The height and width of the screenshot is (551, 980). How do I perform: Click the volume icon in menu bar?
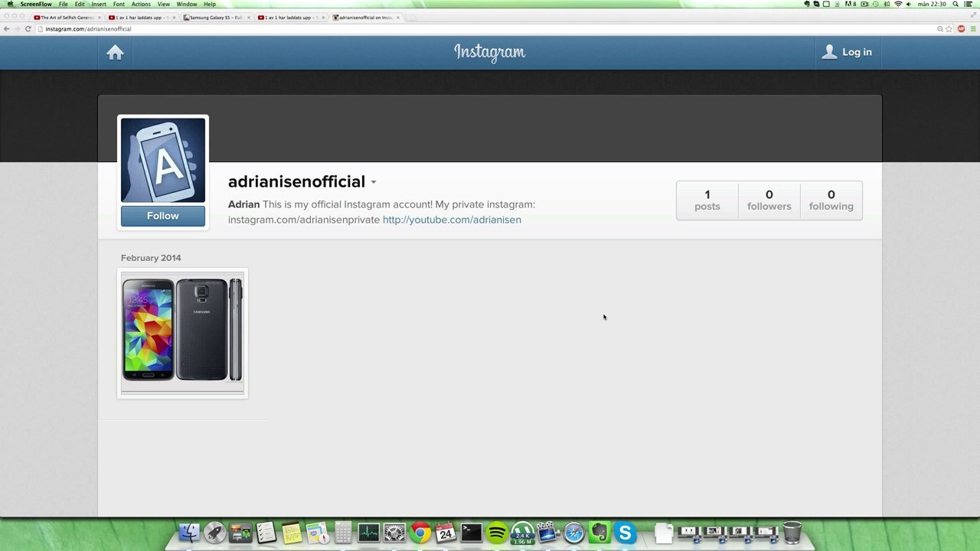pos(909,4)
